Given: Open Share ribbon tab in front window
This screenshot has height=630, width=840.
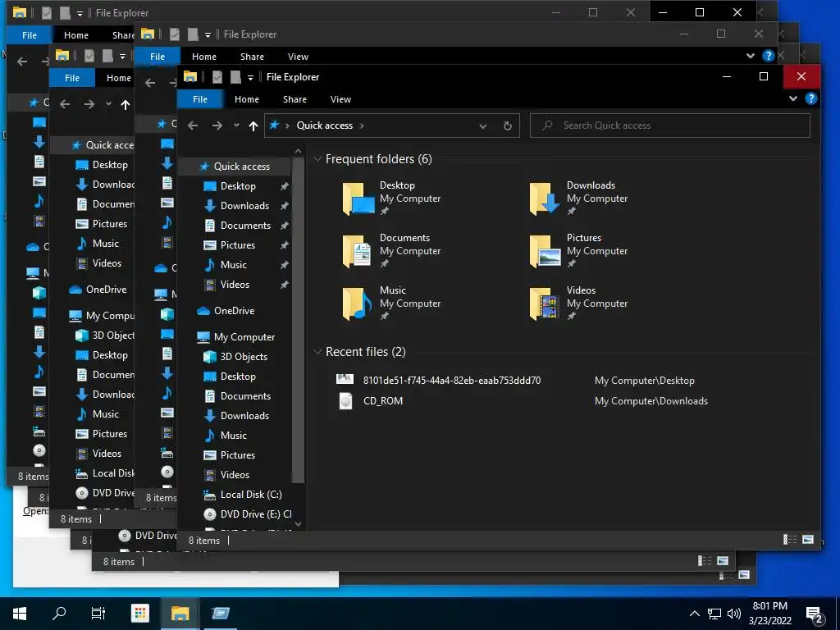Looking at the screenshot, I should pos(294,99).
